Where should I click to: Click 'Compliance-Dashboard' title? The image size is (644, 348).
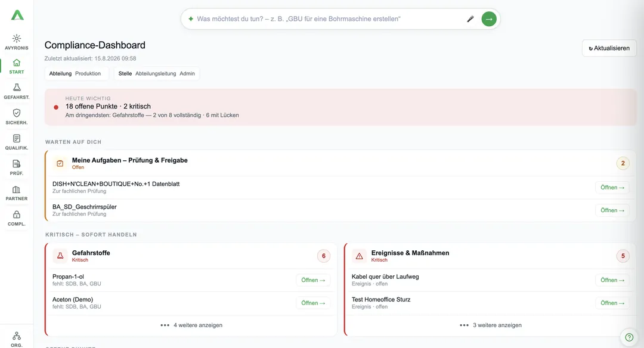[95, 45]
